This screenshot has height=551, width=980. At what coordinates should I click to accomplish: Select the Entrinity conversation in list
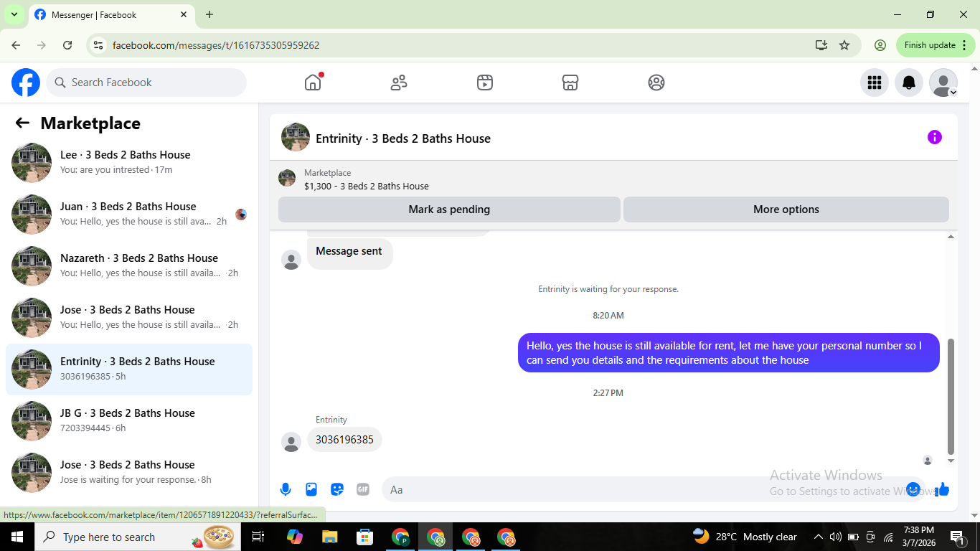click(129, 369)
